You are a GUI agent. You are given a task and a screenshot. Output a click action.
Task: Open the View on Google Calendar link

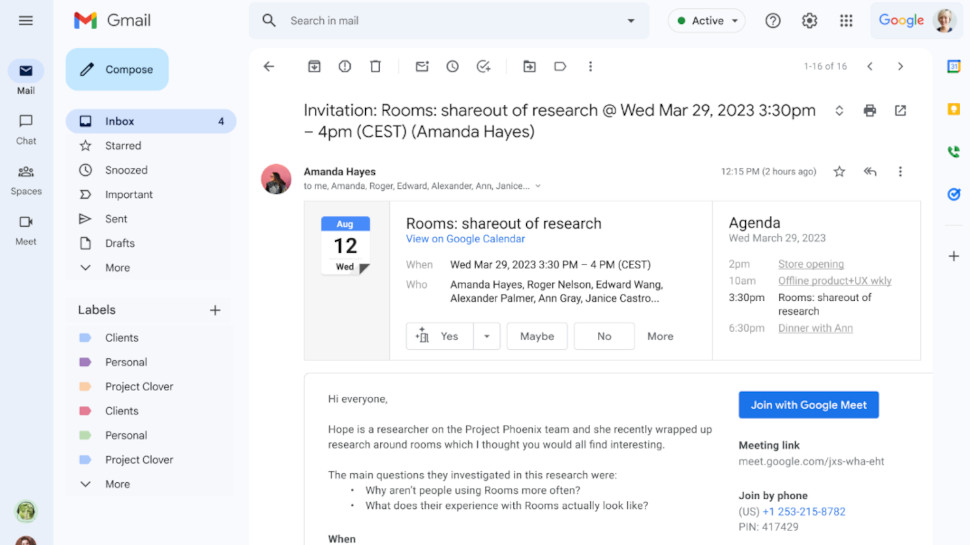click(465, 239)
